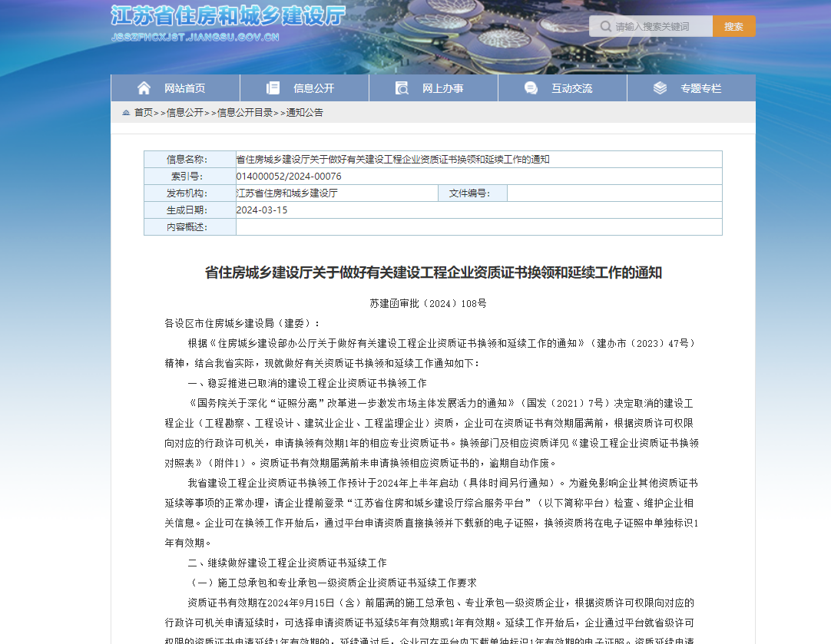
Task: Go to 信息公开目录 in the breadcrumb
Action: 245,112
